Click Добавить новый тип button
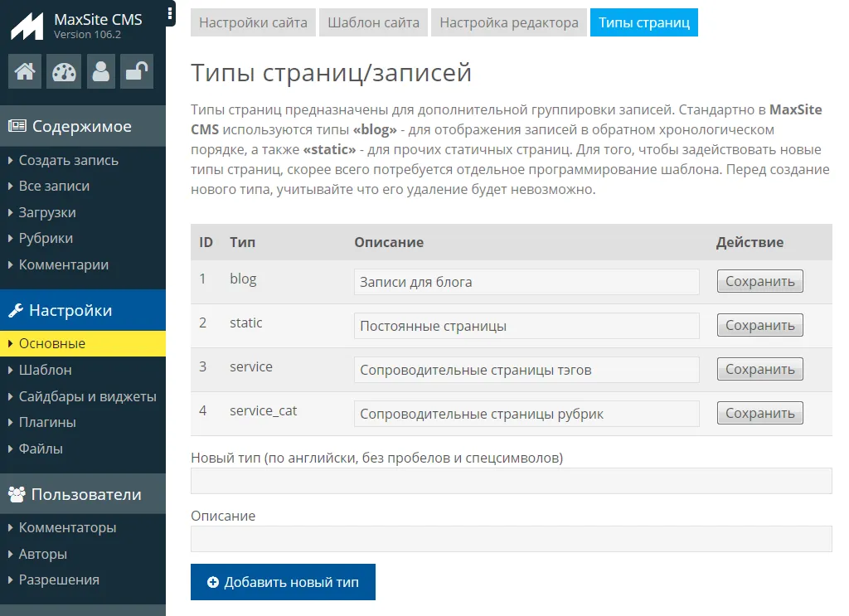 point(283,582)
